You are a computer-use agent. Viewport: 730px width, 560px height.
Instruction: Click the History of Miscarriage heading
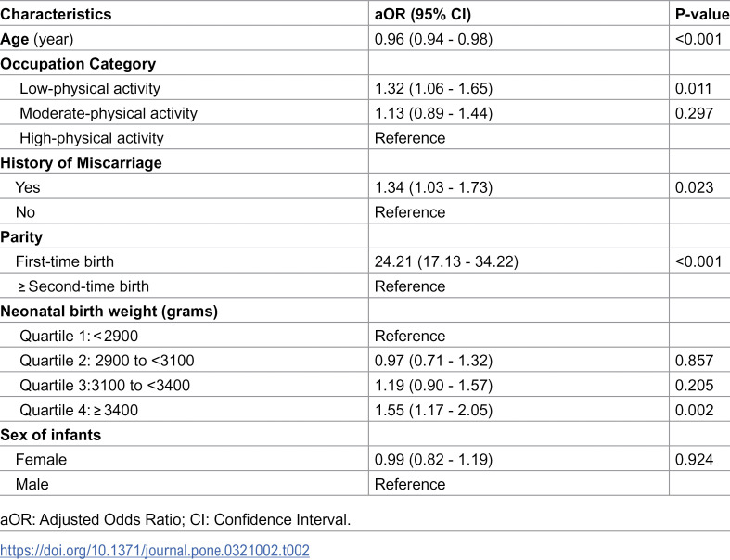81,163
